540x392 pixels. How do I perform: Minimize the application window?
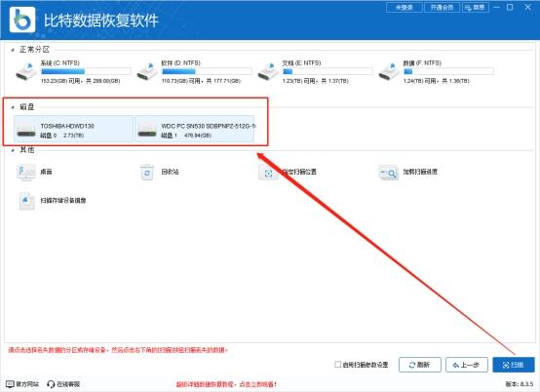(x=496, y=7)
